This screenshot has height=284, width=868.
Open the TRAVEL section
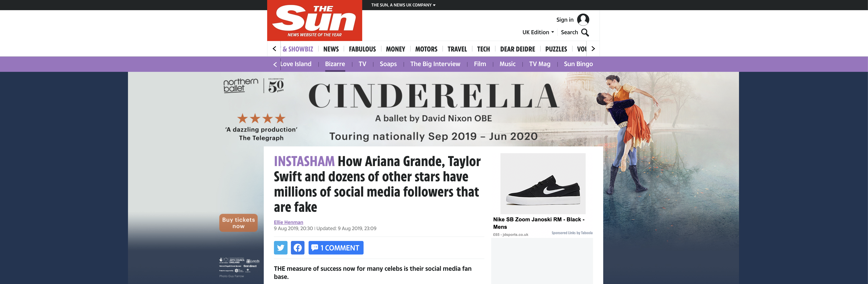[457, 49]
